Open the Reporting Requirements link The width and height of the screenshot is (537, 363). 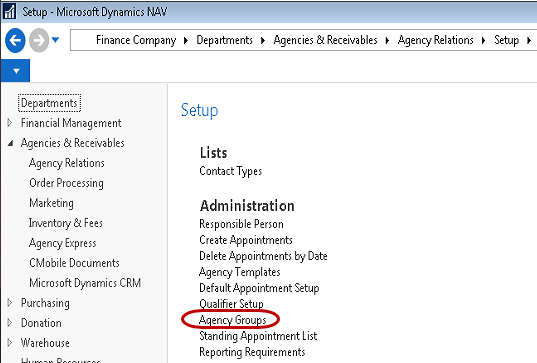click(x=252, y=352)
